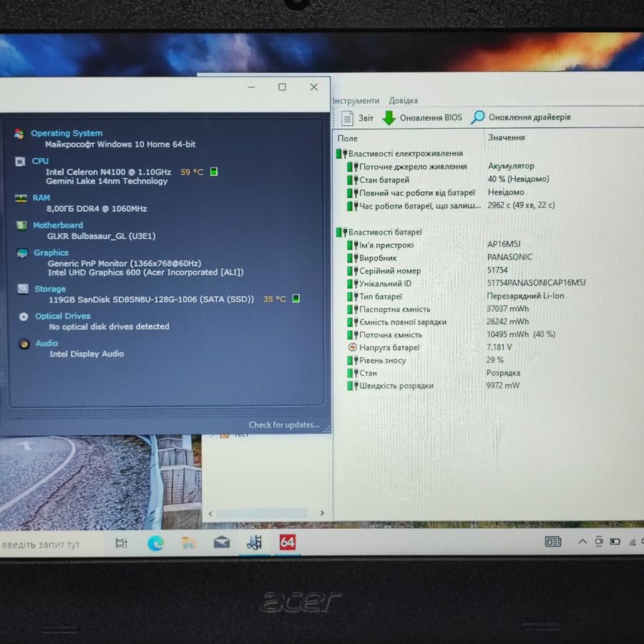This screenshot has height=644, width=644.
Task: Click the Windows flag Operating System icon
Action: [x=19, y=134]
